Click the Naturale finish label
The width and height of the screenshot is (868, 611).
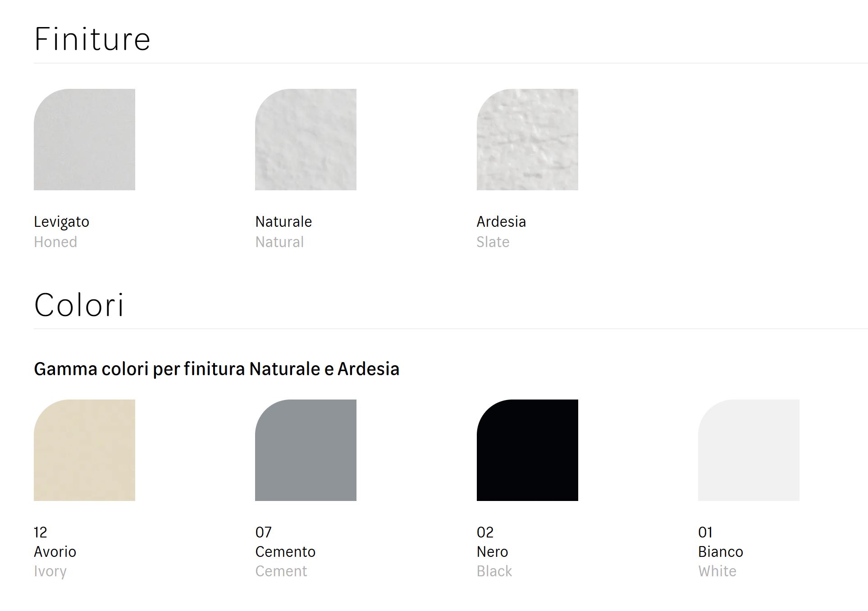[x=283, y=222]
